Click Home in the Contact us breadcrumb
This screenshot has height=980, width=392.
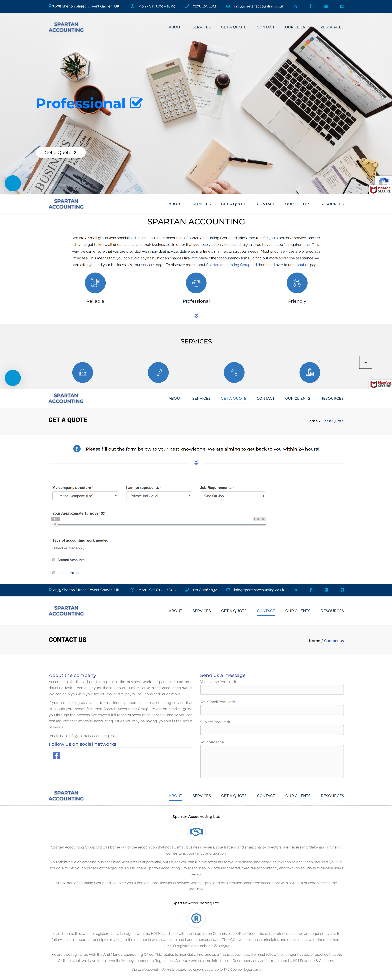(x=314, y=641)
